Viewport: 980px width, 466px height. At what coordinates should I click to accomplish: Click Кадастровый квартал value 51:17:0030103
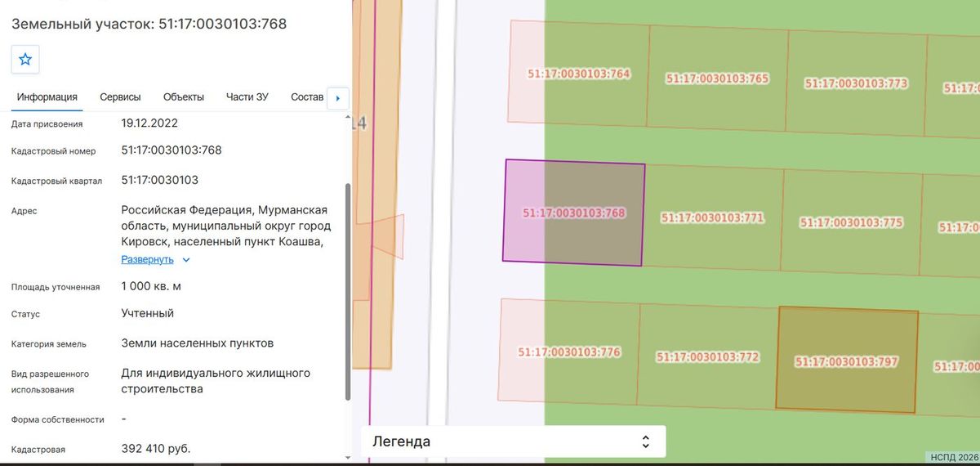coord(159,180)
